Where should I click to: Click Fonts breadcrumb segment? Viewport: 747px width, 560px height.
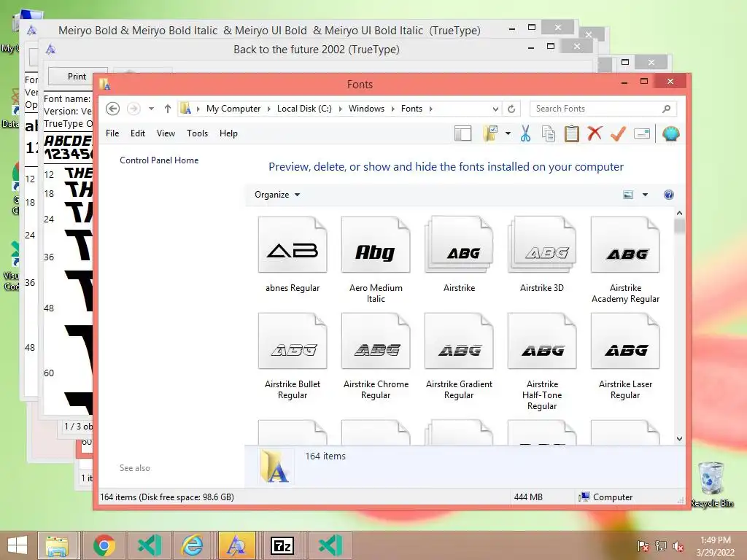(x=411, y=109)
